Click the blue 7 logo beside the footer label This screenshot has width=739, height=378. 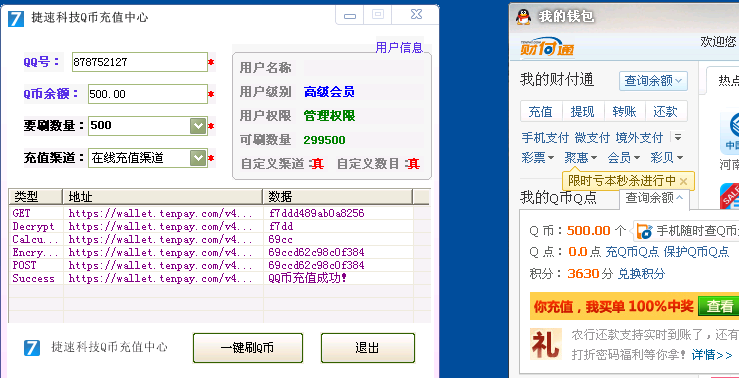(32, 348)
